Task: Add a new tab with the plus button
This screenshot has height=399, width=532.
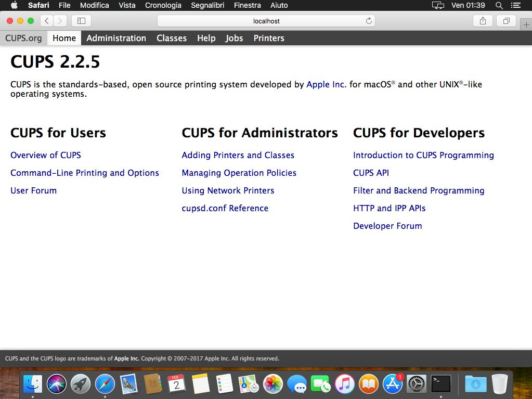Action: [526, 24]
